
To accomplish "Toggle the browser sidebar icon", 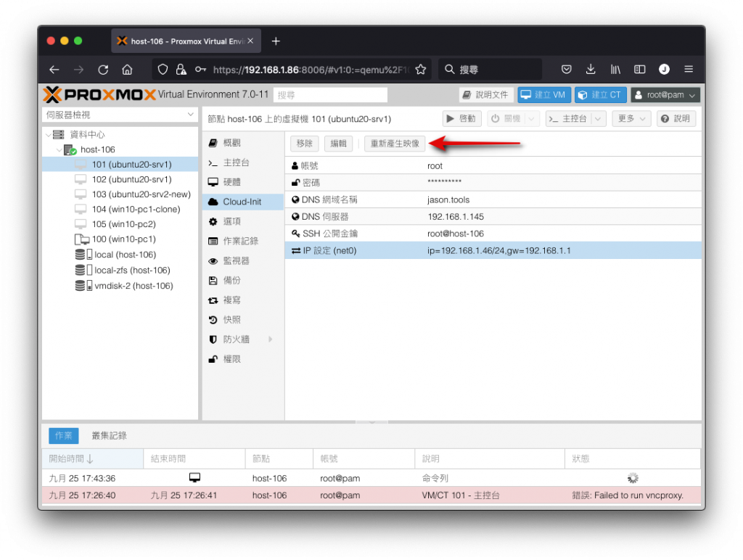I will (x=640, y=70).
